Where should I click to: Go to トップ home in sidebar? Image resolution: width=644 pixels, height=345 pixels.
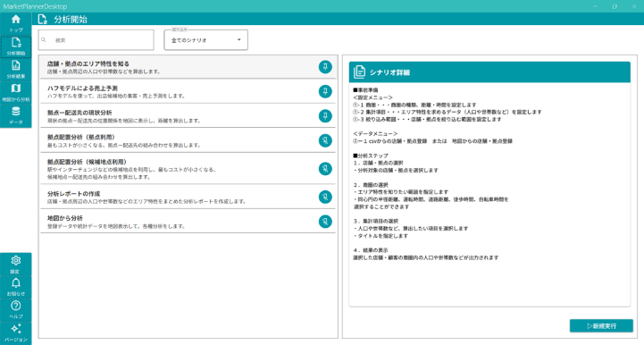[x=15, y=24]
